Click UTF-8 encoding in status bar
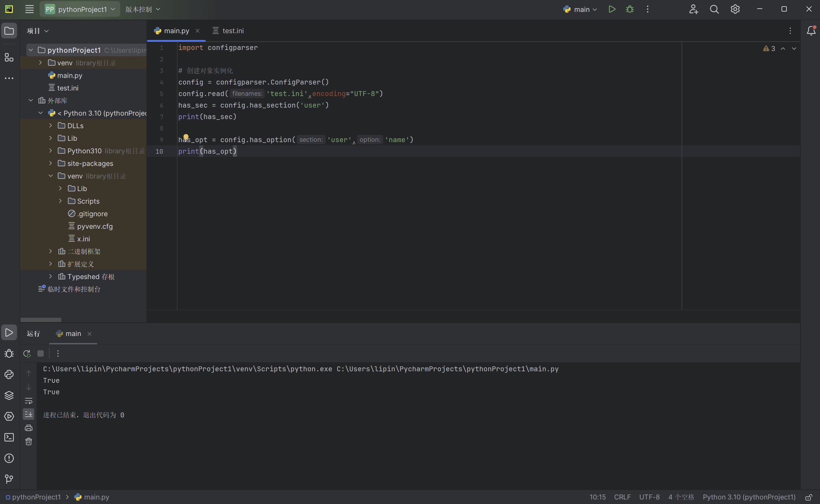 tap(649, 497)
